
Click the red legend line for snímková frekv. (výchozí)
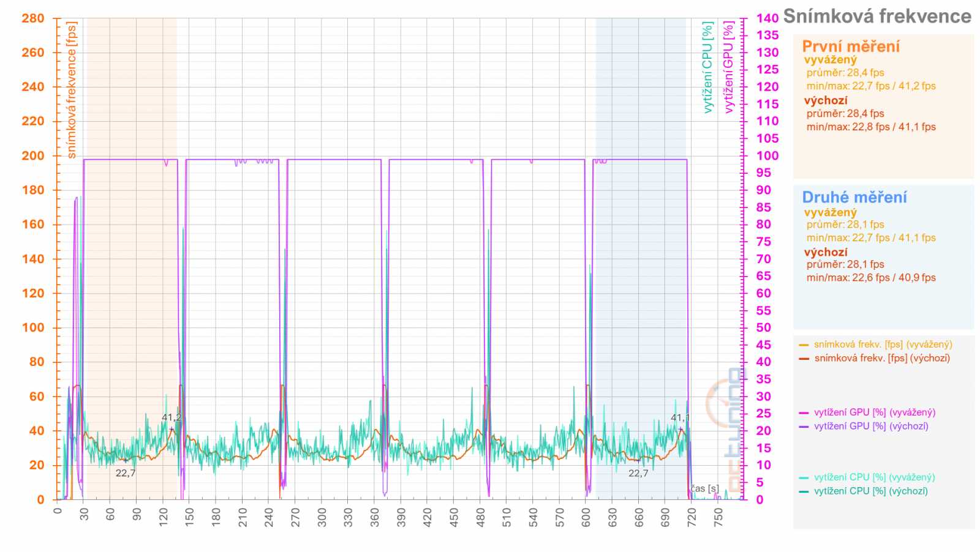pyautogui.click(x=804, y=359)
